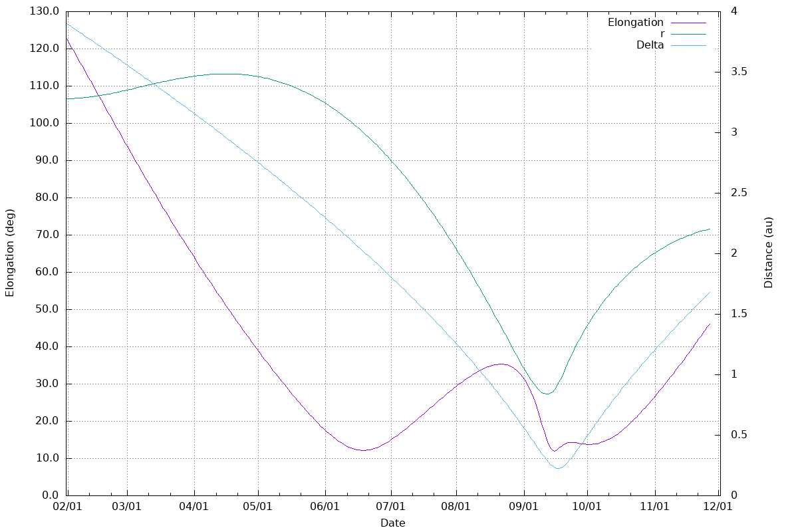Click the Distance (au) right axis title
Screen dimensions: 798x532
point(769,253)
